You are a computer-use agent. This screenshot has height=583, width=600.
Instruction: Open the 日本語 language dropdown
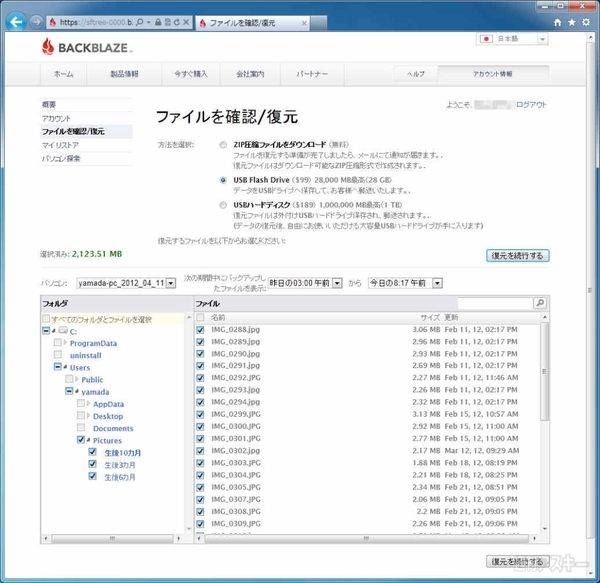coord(512,39)
